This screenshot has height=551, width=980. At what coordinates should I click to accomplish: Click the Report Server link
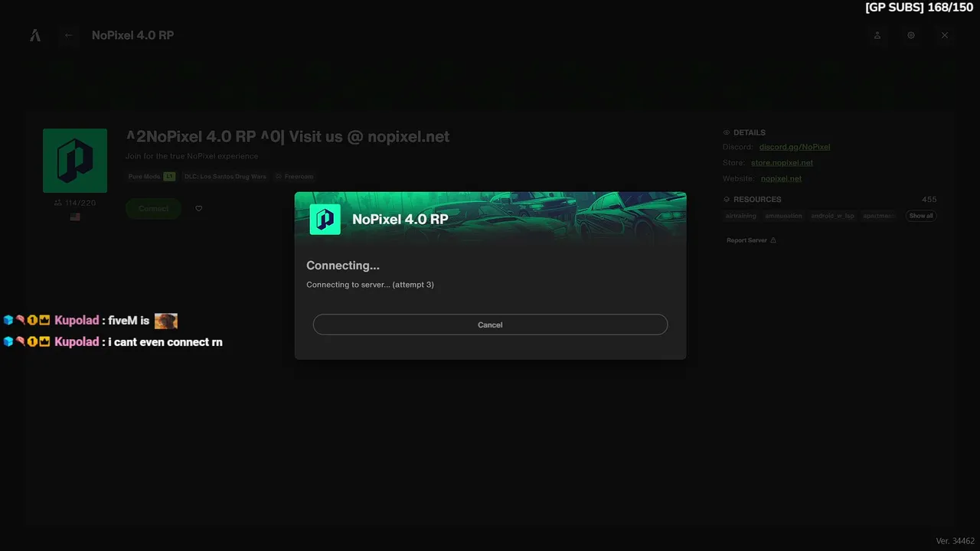(751, 240)
